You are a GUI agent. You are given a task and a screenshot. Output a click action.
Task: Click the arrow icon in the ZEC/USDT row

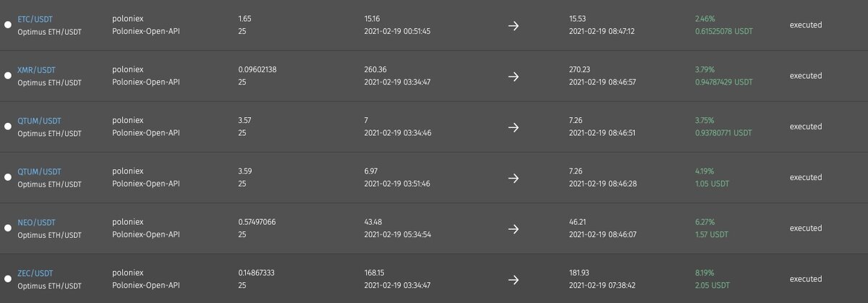click(x=514, y=279)
